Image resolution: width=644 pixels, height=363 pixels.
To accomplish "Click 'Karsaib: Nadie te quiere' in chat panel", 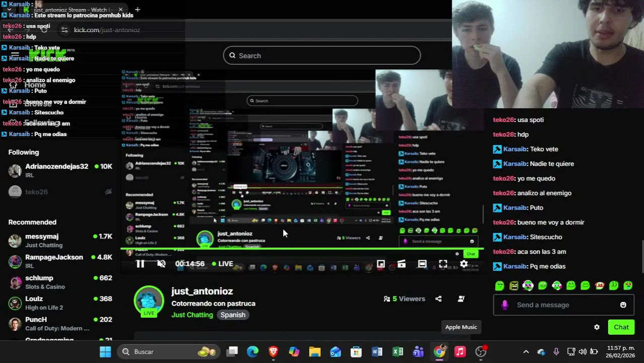I will point(533,164).
